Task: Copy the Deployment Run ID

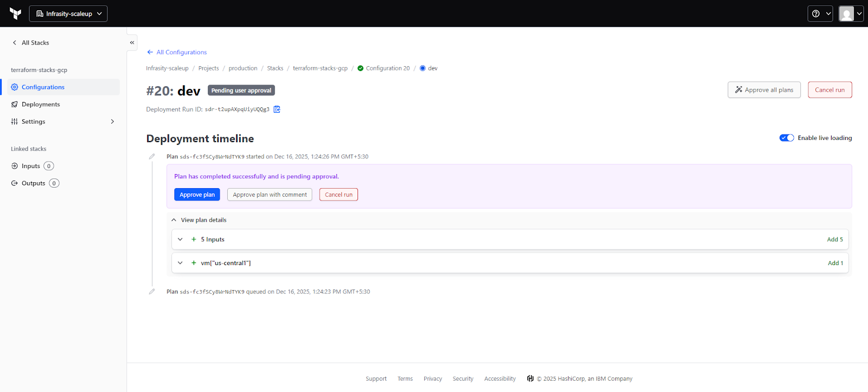Action: [x=277, y=109]
